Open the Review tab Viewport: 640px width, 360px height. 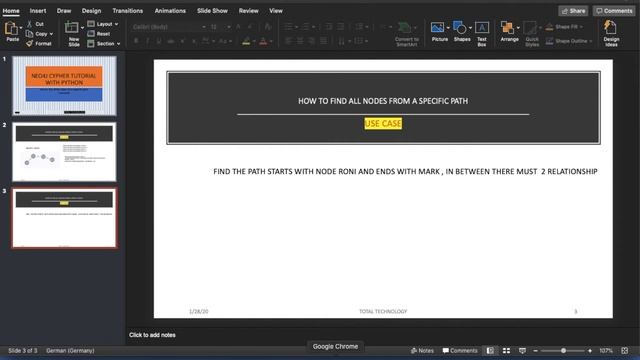249,11
